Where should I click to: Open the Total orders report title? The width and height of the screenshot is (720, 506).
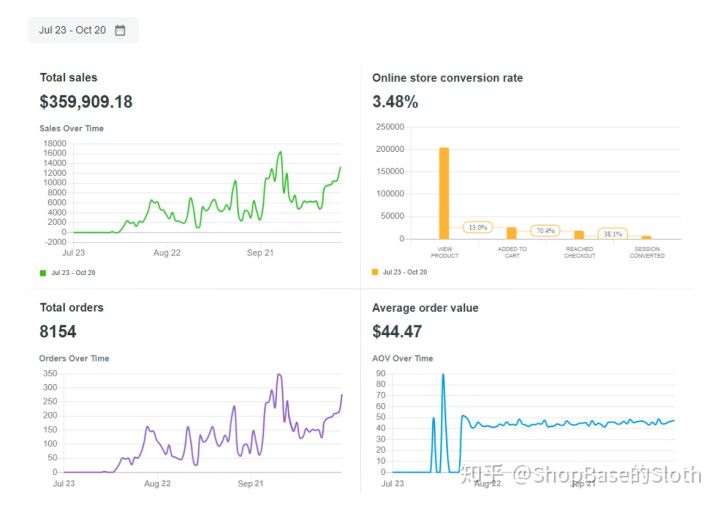click(72, 308)
